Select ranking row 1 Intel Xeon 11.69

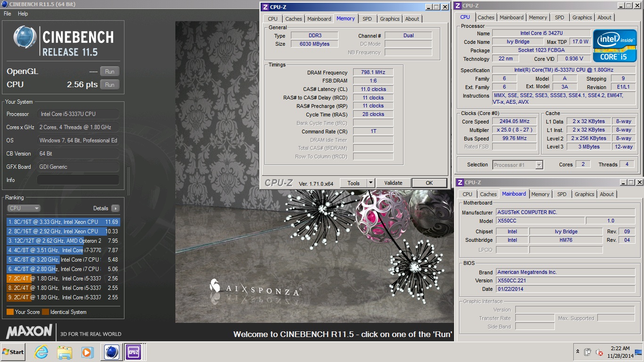pos(63,222)
